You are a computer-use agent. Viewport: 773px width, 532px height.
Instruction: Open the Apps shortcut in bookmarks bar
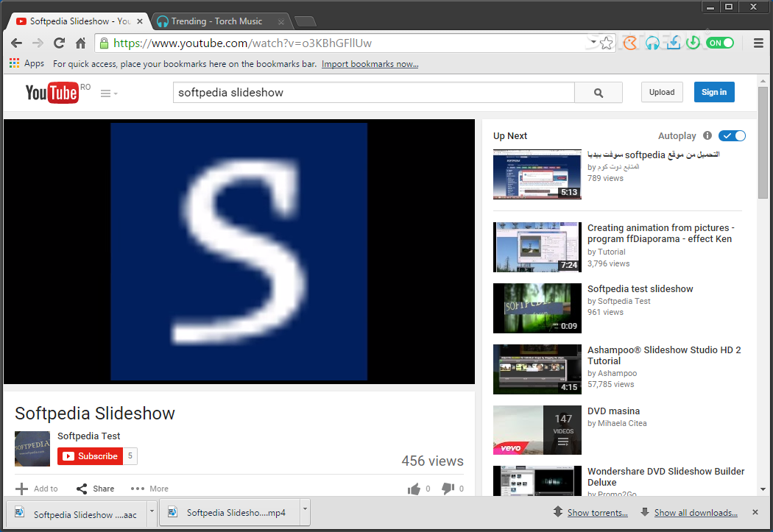coord(27,63)
